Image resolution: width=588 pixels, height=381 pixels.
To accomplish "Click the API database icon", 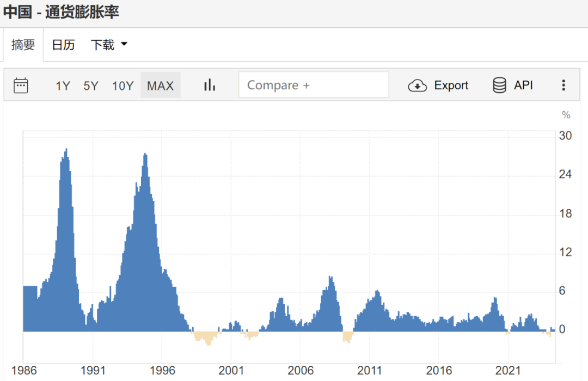I will pos(499,85).
